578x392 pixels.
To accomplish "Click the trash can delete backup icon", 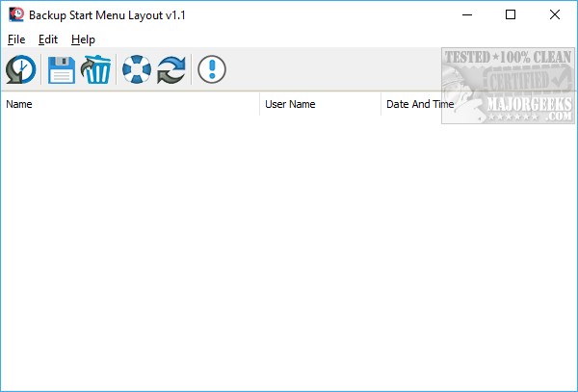I will pyautogui.click(x=96, y=70).
